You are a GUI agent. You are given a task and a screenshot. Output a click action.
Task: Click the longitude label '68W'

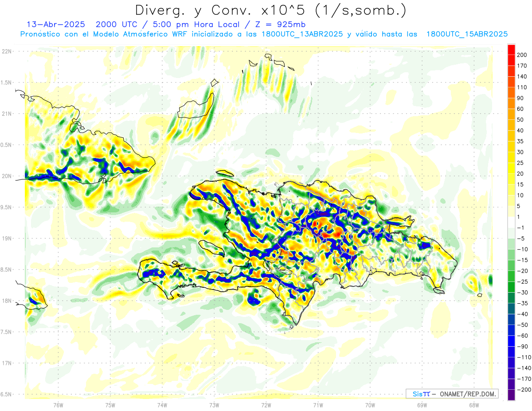click(474, 405)
